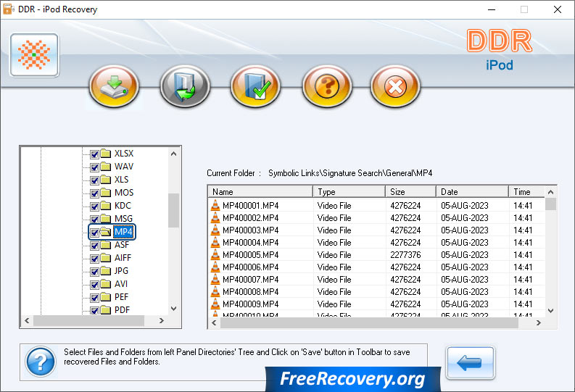Toggle the MOS folder checkbox
575x392 pixels.
(94, 193)
